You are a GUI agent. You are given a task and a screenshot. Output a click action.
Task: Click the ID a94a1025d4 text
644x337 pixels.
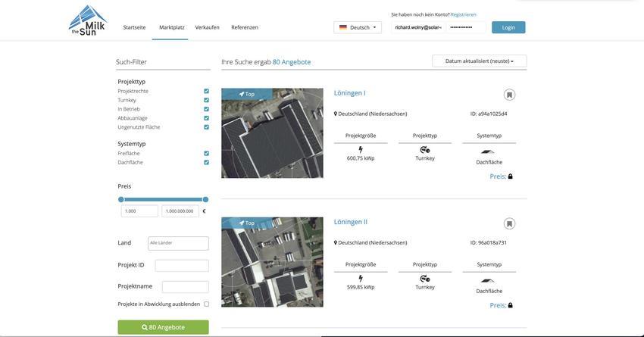coord(489,114)
